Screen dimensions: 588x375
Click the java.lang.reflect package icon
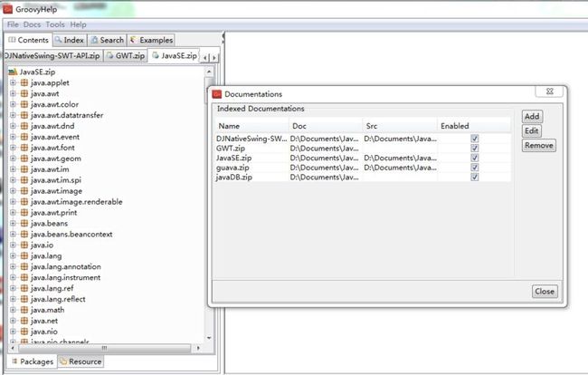(x=24, y=299)
